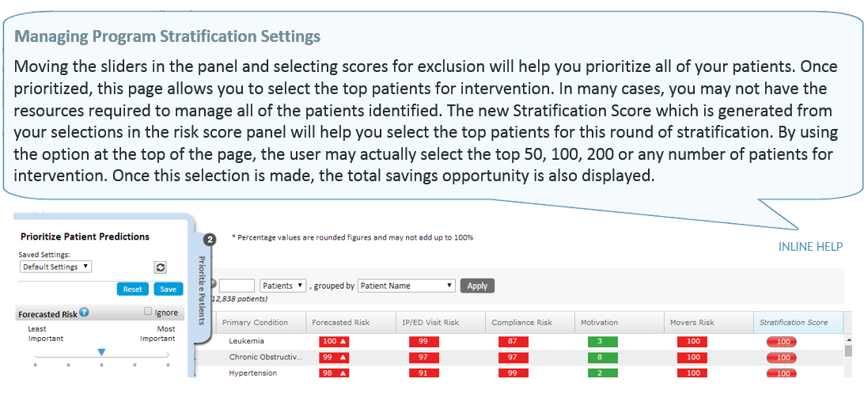
Task: Click the Leukemia stratification score pill
Action: [782, 342]
